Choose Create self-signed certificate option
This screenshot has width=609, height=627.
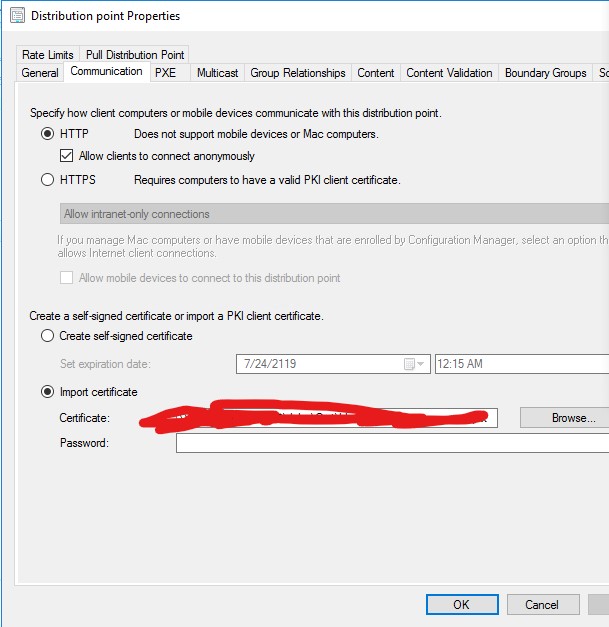tap(47, 336)
